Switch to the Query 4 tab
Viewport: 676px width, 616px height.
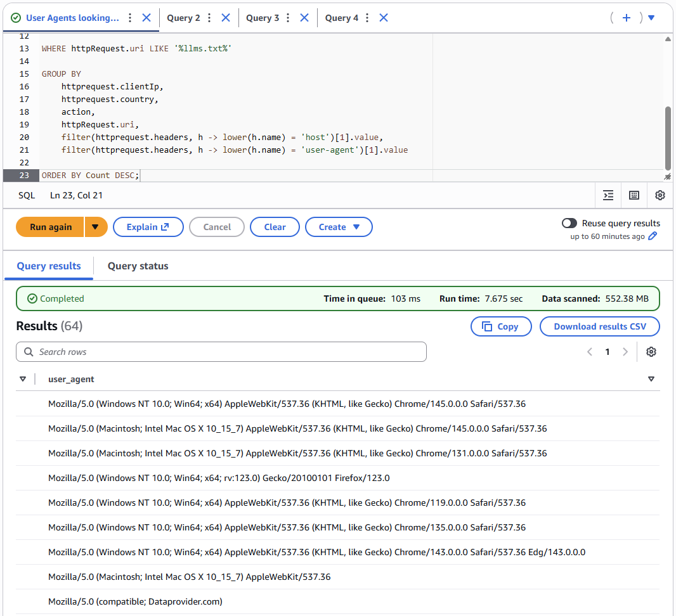point(342,18)
